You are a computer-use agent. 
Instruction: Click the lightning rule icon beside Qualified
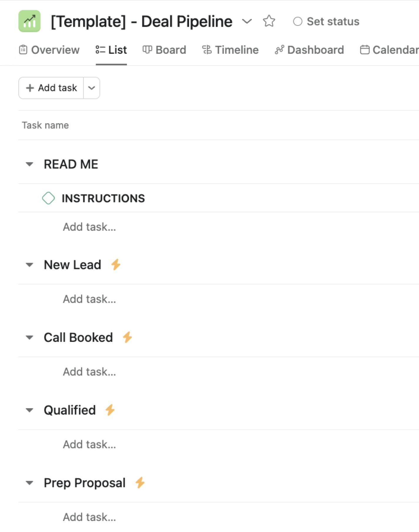pos(110,410)
